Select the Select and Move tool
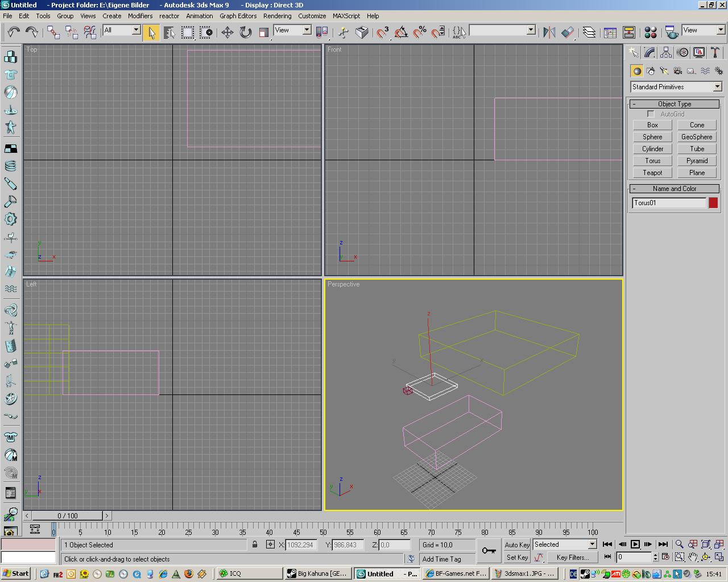Viewport: 728px width, 582px height. [x=227, y=32]
